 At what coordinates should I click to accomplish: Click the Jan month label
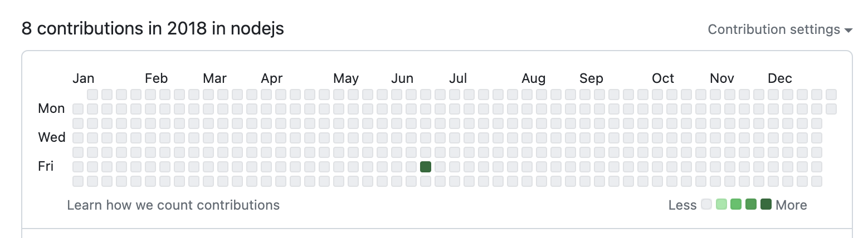(x=84, y=78)
